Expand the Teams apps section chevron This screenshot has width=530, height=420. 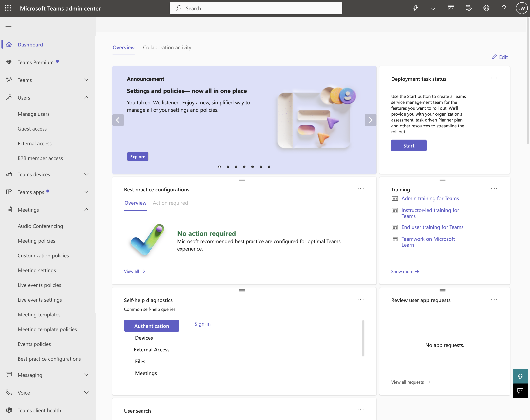point(86,192)
